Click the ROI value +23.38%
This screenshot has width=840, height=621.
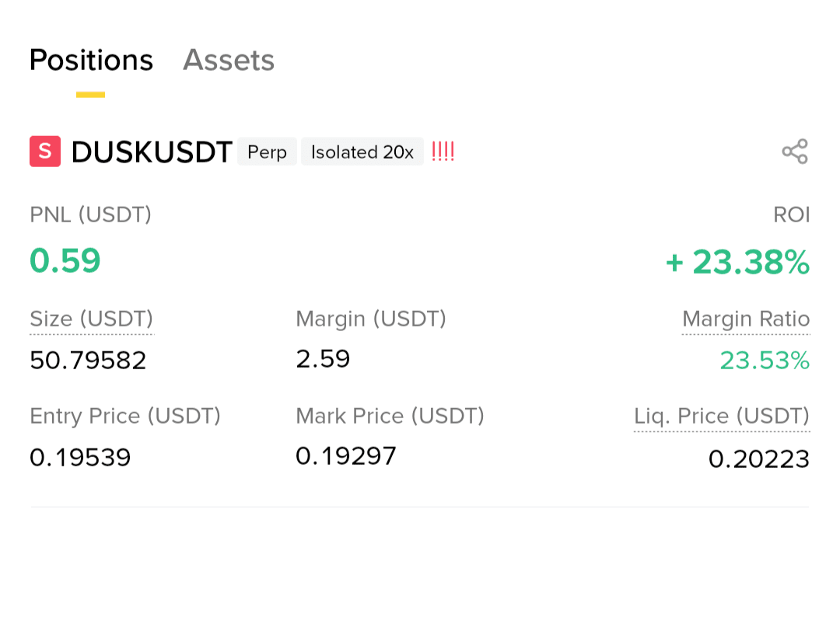tap(737, 263)
